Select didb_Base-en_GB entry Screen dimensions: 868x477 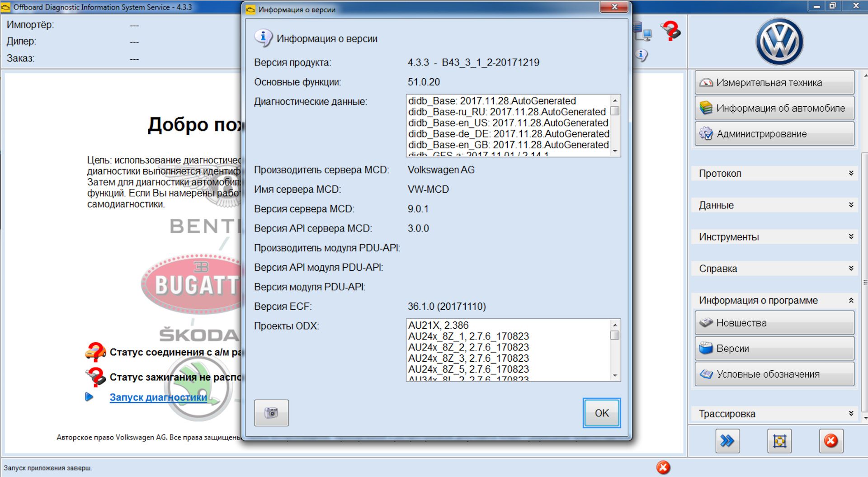[x=508, y=145]
